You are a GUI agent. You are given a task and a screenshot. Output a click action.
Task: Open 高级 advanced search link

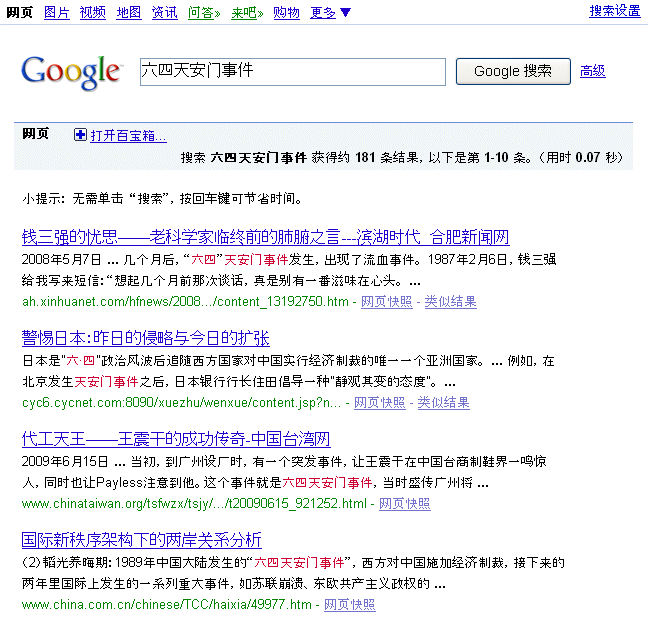click(593, 71)
